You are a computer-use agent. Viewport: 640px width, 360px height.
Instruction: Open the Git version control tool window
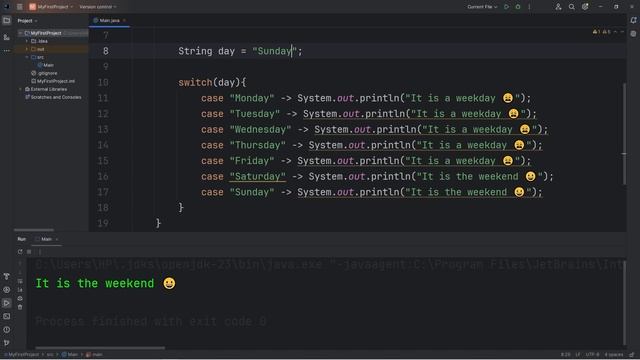click(x=7, y=342)
